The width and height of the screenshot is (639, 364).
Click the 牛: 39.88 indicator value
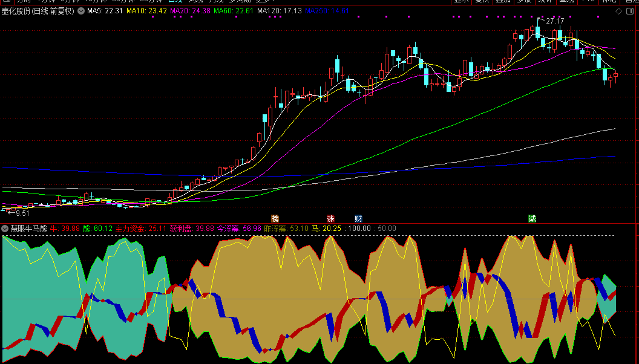[x=65, y=229]
